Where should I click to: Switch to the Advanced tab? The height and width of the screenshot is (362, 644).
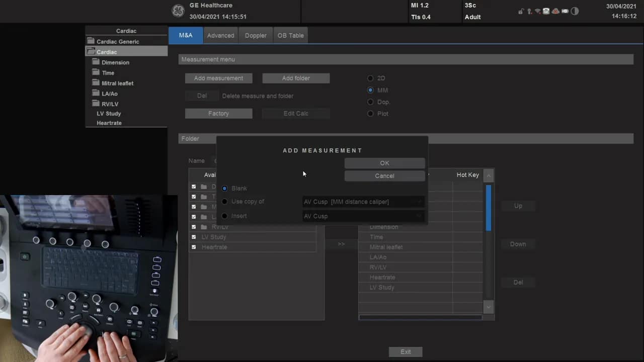(x=220, y=35)
